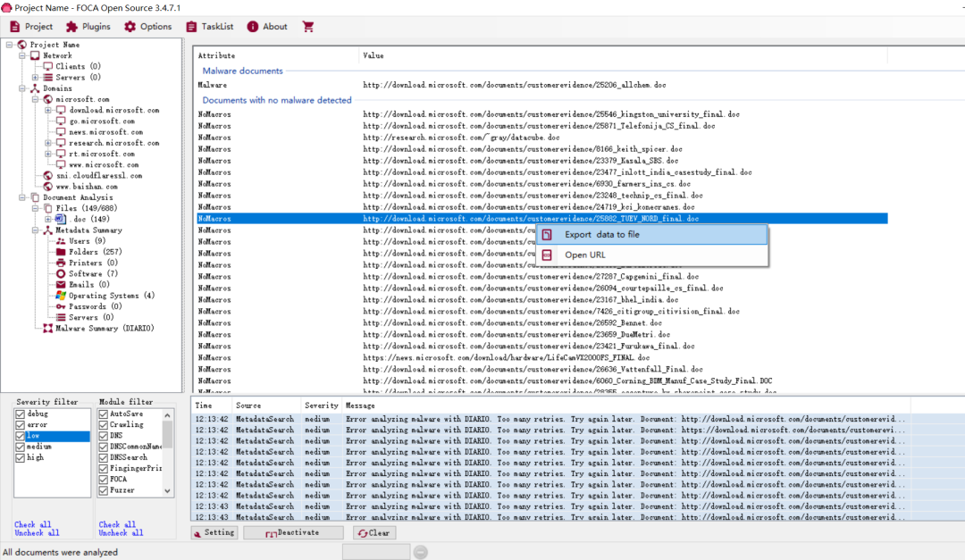Click the Module filter up scroll arrow
Viewport: 965px width, 560px height.
tap(167, 415)
